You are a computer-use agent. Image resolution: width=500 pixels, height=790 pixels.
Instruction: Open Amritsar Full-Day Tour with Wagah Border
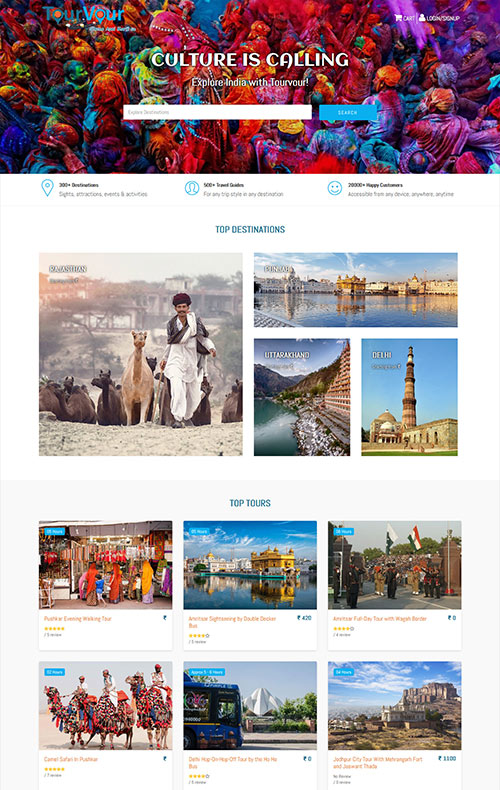pos(380,619)
